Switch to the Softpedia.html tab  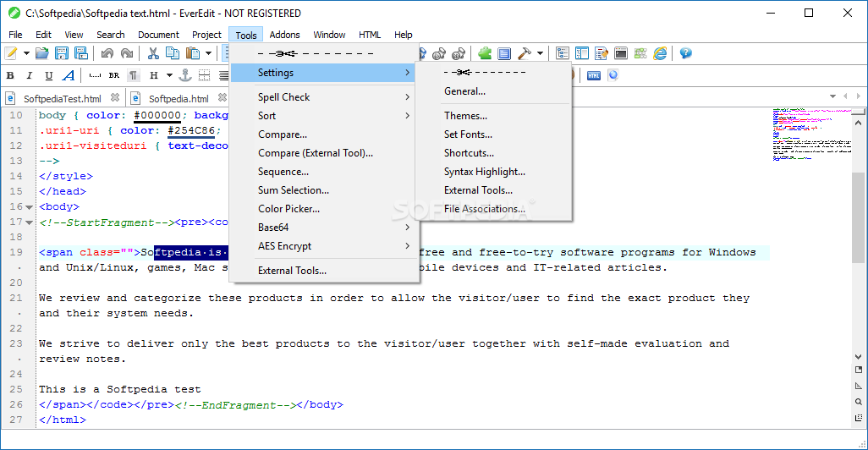tap(179, 98)
